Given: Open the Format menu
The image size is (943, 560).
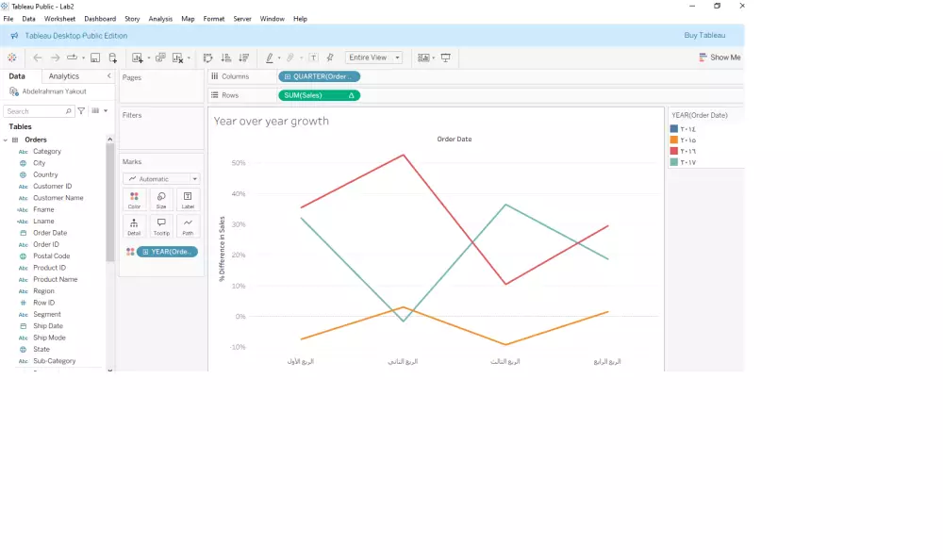Looking at the screenshot, I should (x=213, y=19).
